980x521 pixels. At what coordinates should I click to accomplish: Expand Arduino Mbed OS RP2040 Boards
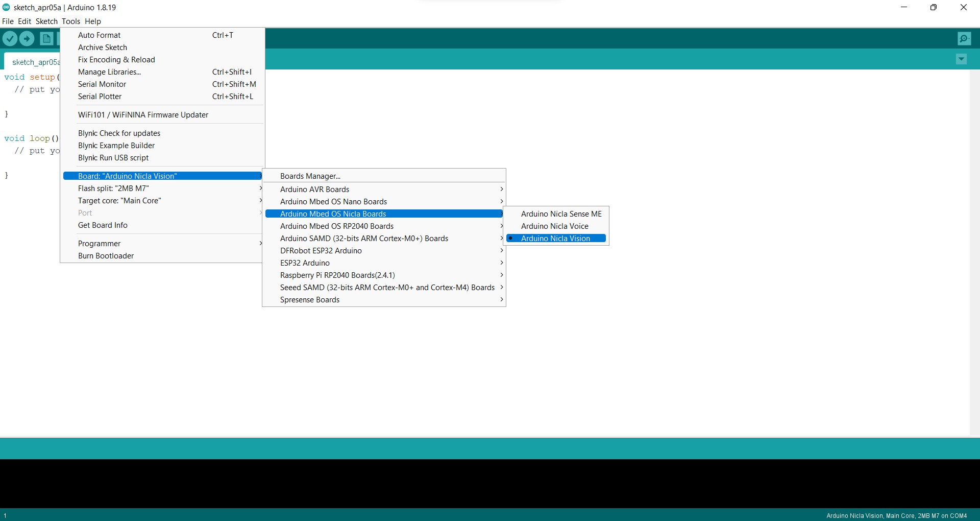pyautogui.click(x=384, y=226)
